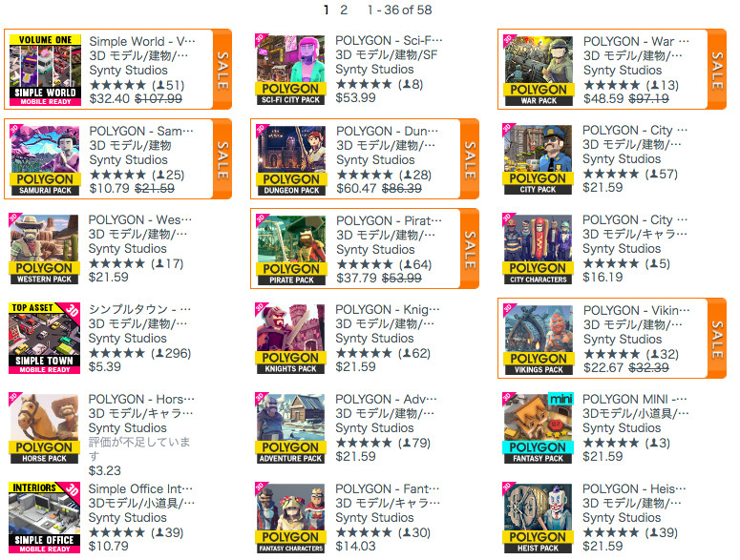Open the POLYGON Sci-Fi City Pack thumbnail
Viewport: 740px width, 560px height.
coord(290,70)
